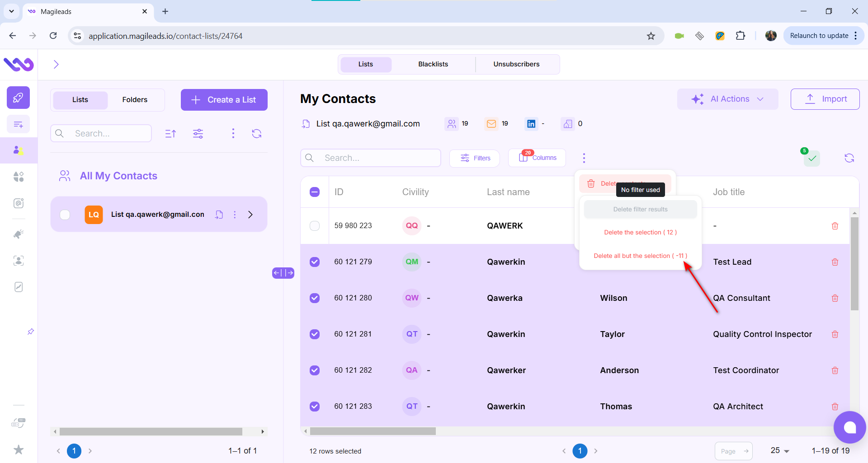Choose Delete all but the selection
This screenshot has height=463, width=868.
640,256
